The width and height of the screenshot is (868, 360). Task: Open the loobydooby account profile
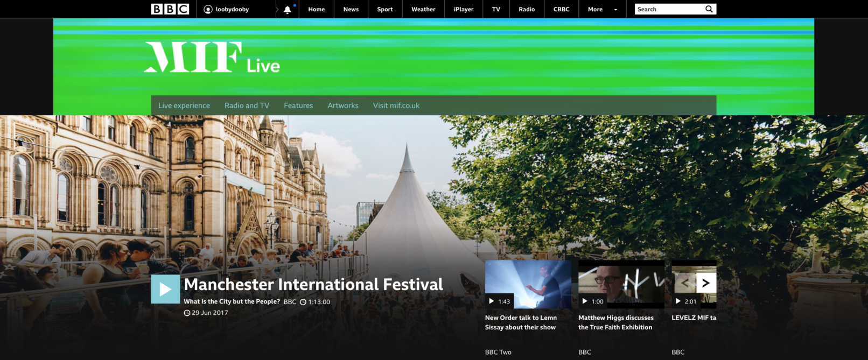click(x=226, y=9)
